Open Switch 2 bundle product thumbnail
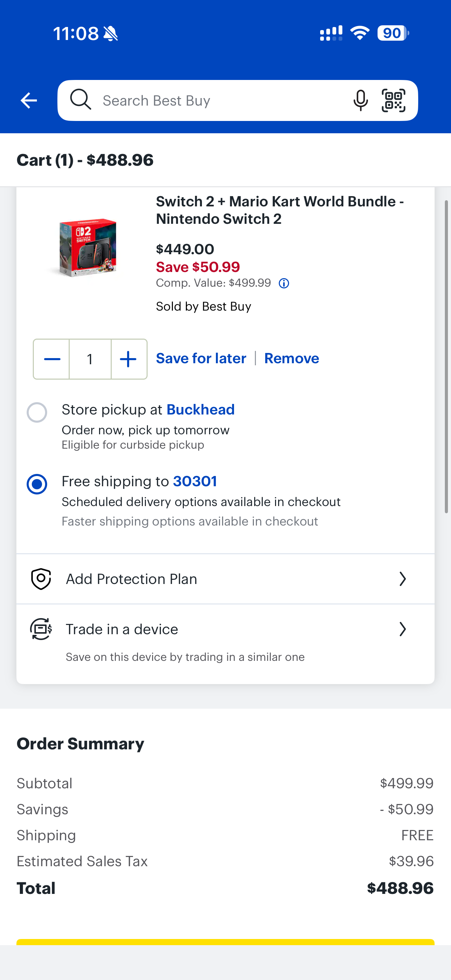Viewport: 451px width, 980px height. 88,247
